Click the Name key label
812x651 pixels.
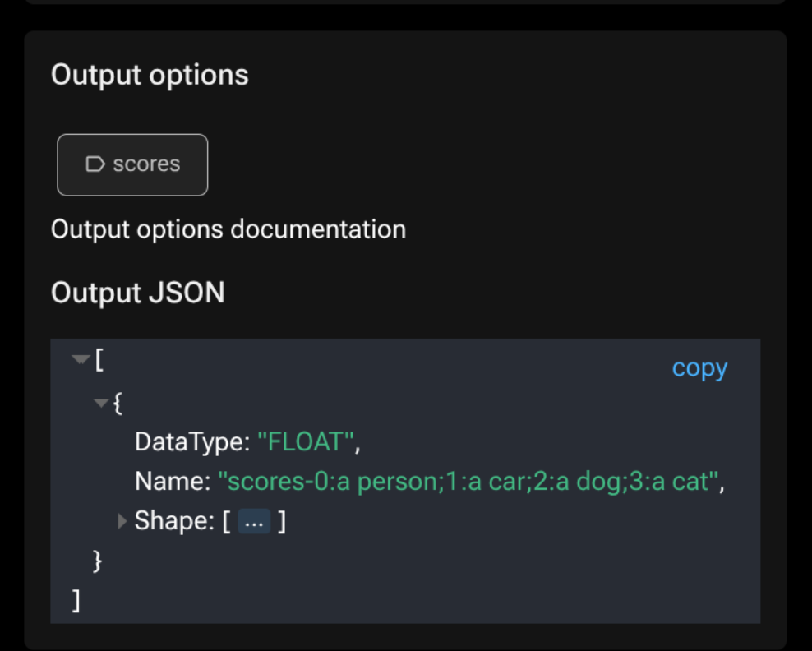[173, 481]
